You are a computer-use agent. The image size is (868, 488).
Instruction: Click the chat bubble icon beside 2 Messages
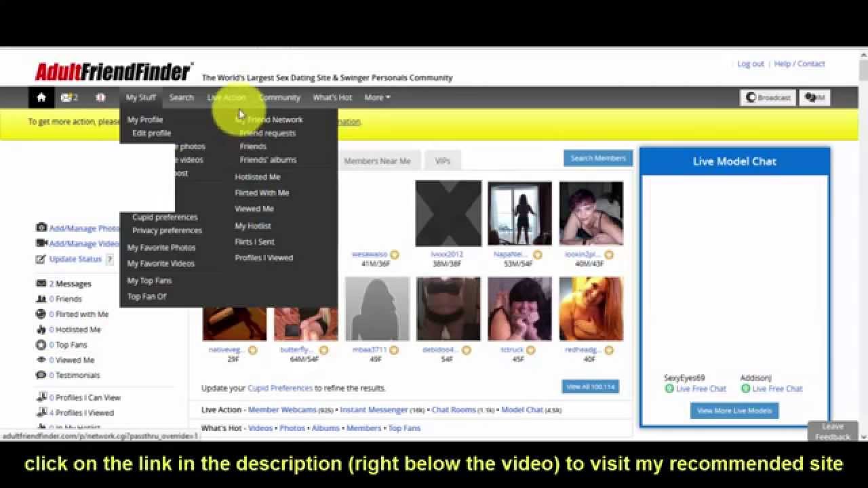41,283
